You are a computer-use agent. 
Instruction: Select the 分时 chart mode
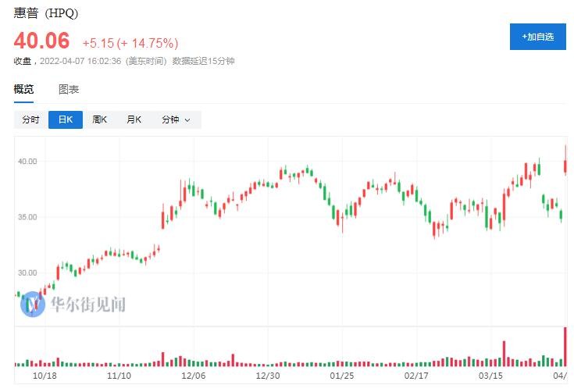[30, 119]
